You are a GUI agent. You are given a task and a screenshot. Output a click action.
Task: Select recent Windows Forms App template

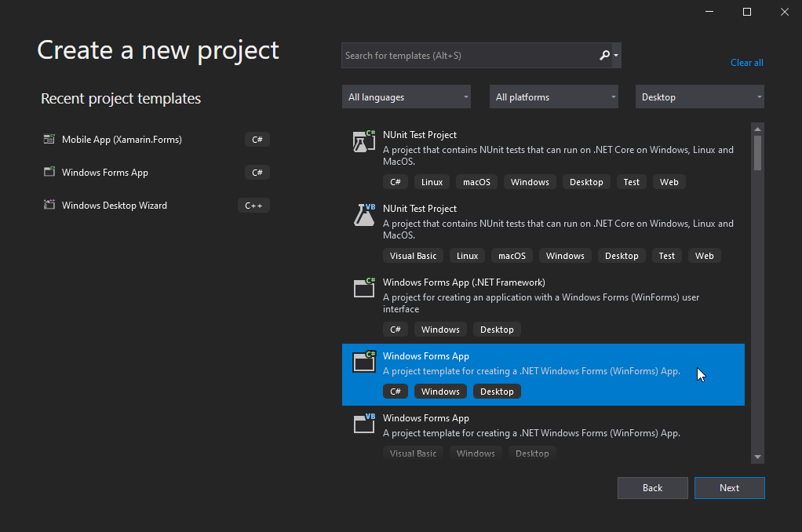coord(105,173)
